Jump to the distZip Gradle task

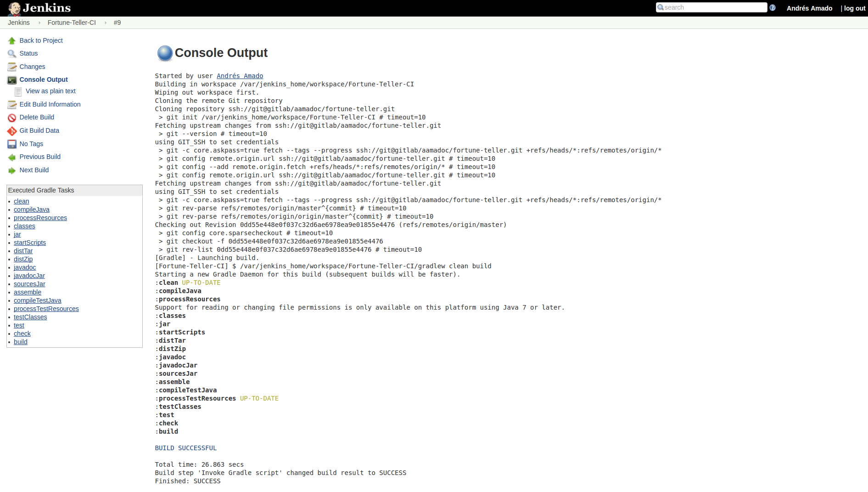point(23,259)
